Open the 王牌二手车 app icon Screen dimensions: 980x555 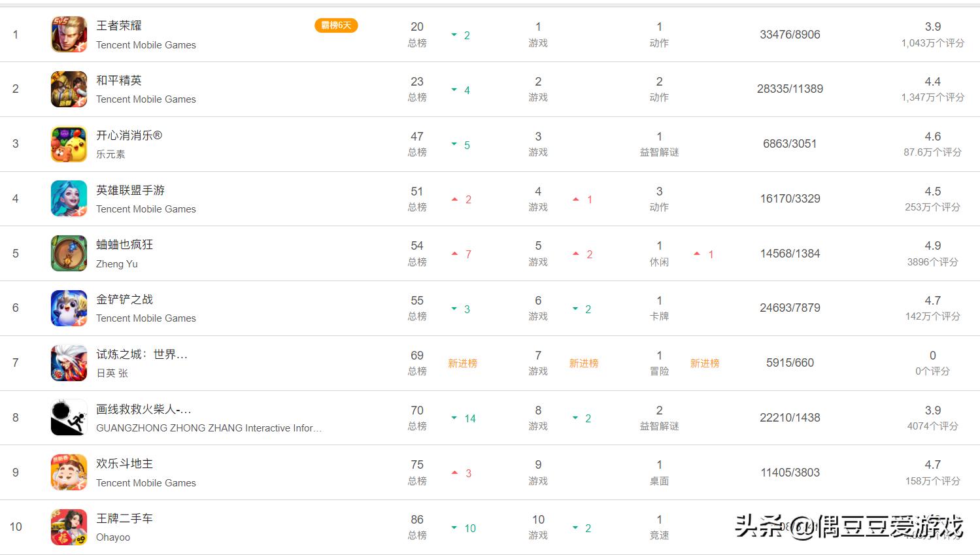point(69,527)
